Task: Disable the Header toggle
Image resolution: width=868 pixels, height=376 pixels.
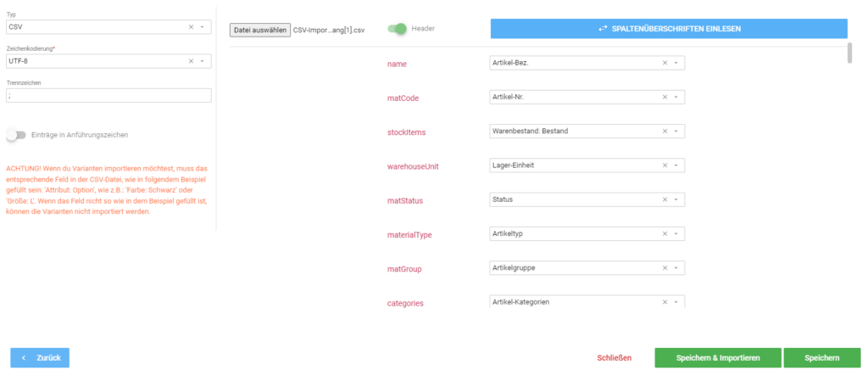Action: pos(397,28)
